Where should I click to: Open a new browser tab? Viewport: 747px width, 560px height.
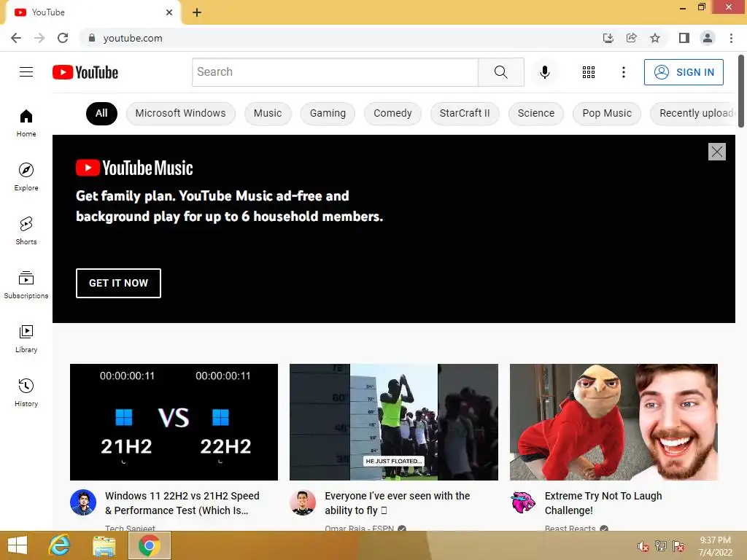coord(197,12)
